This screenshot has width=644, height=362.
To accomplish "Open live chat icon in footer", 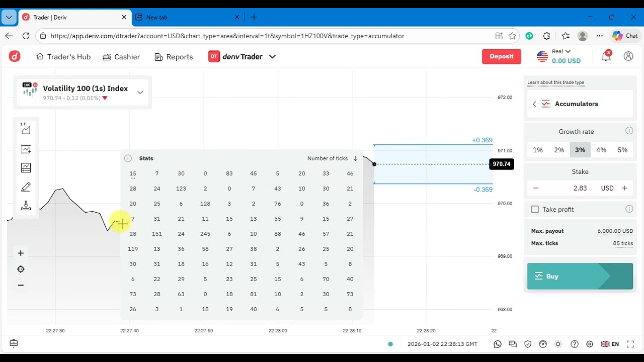I will 513,344.
